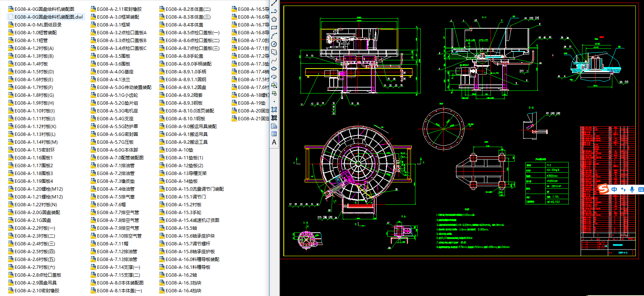Select file EG08-A-1.0短管装配
644x296 pixels.
(32, 32)
